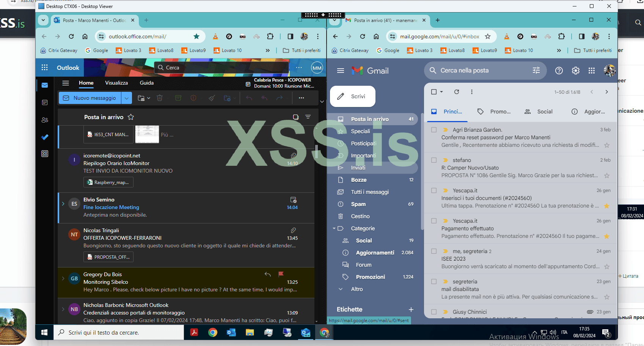Create new Gmail label with plus icon
The image size is (644, 346).
pyautogui.click(x=411, y=310)
